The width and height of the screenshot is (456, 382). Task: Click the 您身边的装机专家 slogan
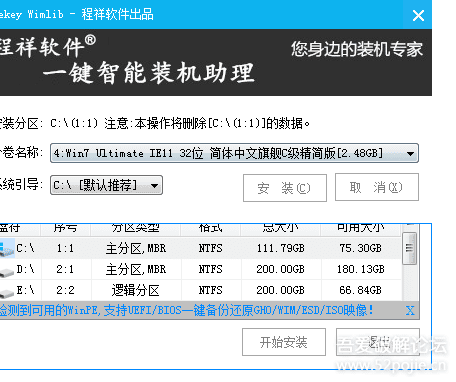coord(357,49)
